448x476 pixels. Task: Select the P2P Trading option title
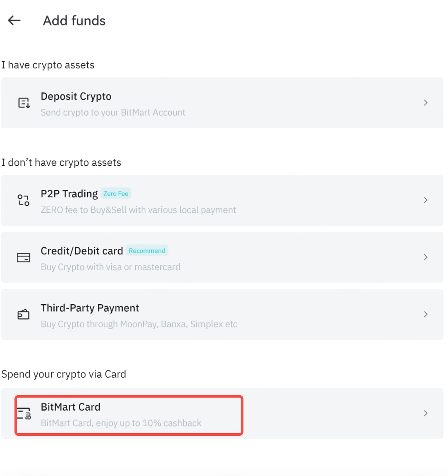click(x=69, y=194)
